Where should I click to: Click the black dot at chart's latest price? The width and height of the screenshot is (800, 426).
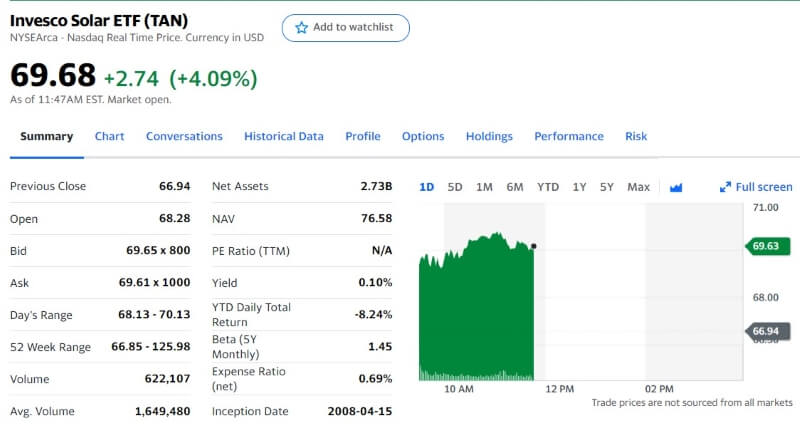click(534, 246)
